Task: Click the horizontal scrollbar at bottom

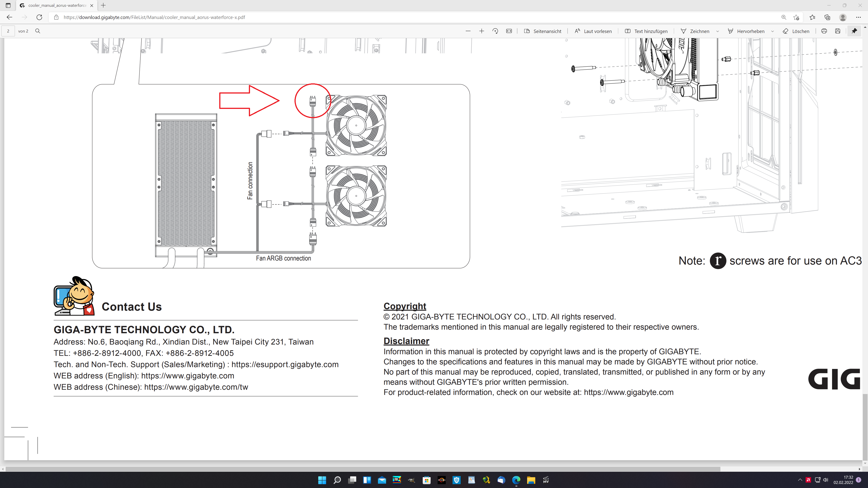Action: point(363,469)
